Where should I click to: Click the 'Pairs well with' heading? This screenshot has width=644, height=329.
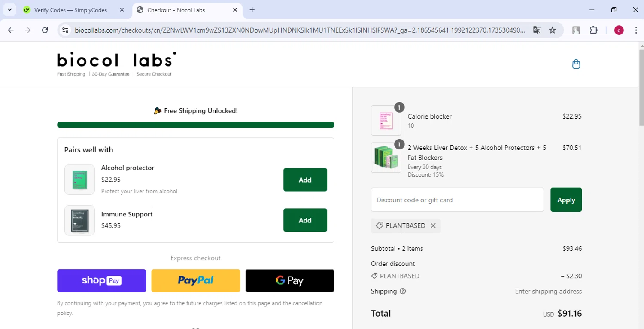coord(88,150)
